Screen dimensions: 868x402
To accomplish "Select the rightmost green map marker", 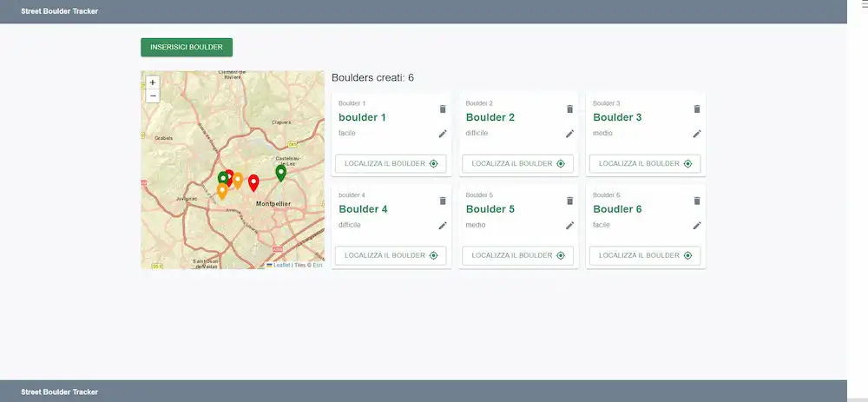I will [280, 172].
